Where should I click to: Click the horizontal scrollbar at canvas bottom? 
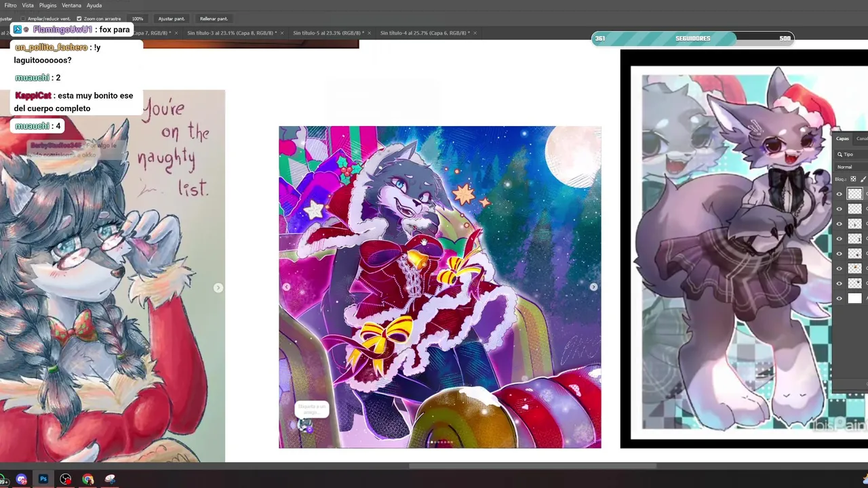tap(532, 466)
